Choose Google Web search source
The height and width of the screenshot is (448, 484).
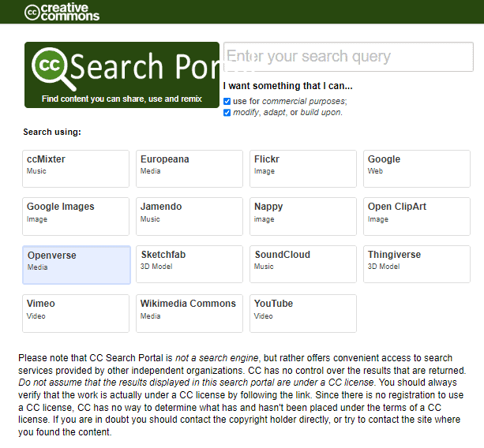point(417,169)
